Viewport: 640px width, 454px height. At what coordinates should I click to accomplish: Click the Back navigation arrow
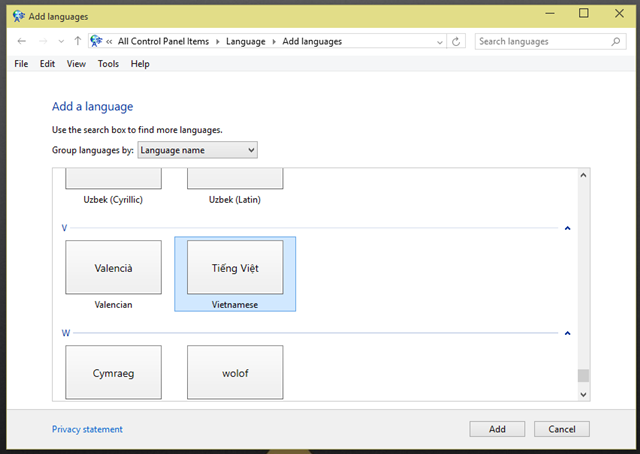tap(22, 41)
